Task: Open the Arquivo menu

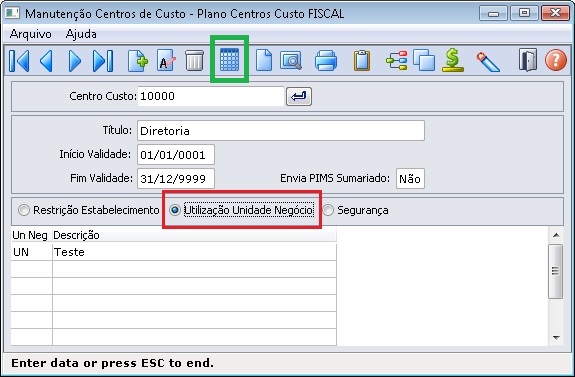Action: (x=30, y=34)
